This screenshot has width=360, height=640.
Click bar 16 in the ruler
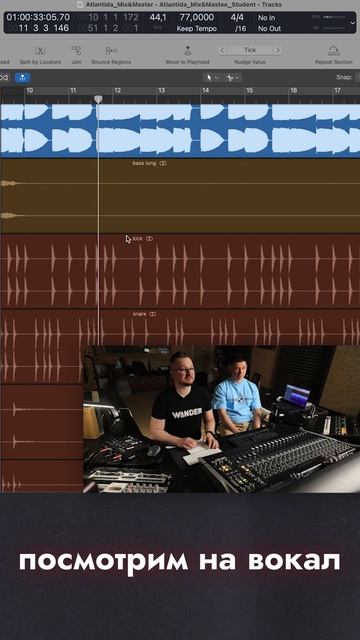click(293, 91)
